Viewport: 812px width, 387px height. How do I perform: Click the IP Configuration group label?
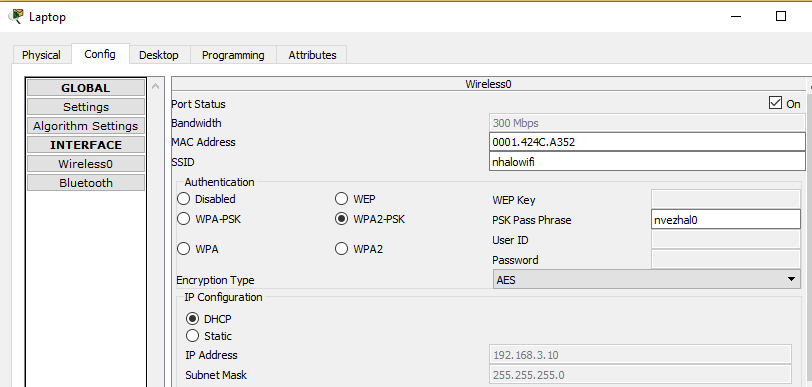pyautogui.click(x=223, y=297)
